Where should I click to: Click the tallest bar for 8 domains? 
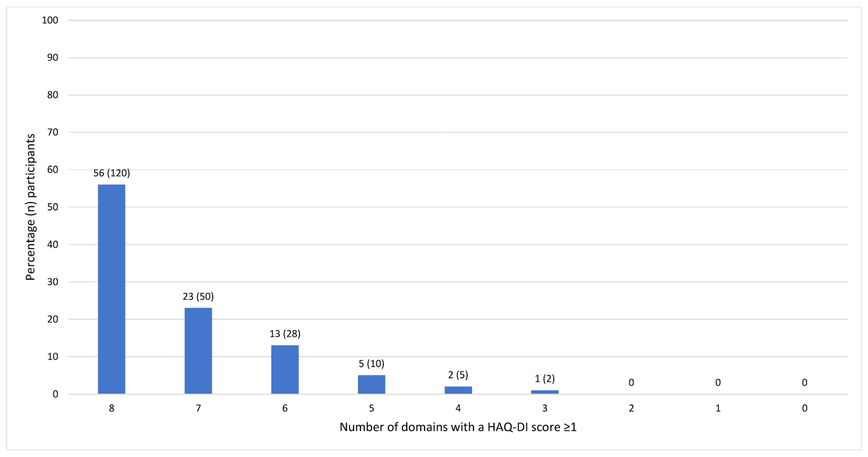click(x=111, y=289)
